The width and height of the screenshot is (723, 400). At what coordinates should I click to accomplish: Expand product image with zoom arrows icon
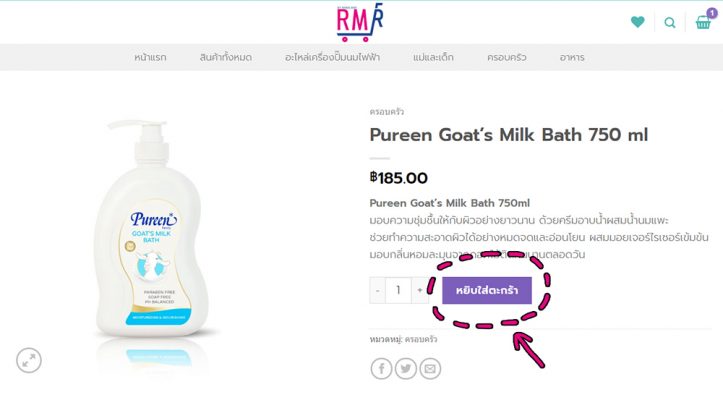pos(29,360)
